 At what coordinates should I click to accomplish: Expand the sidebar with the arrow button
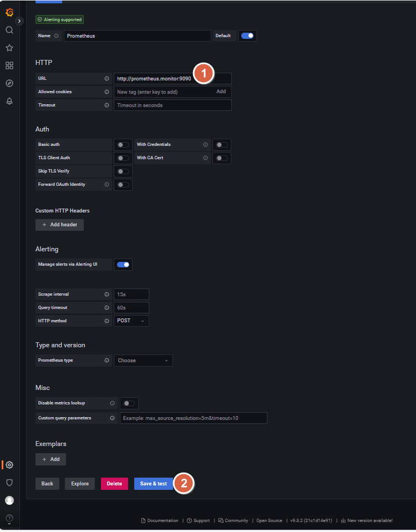(x=19, y=21)
